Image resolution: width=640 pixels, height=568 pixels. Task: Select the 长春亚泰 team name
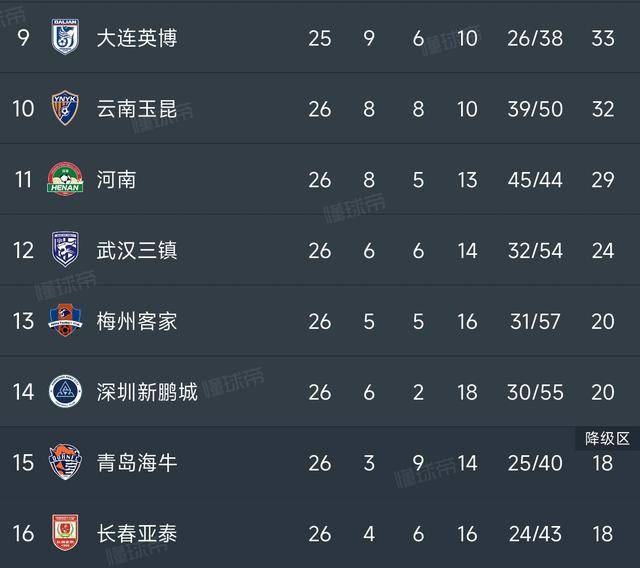137,533
